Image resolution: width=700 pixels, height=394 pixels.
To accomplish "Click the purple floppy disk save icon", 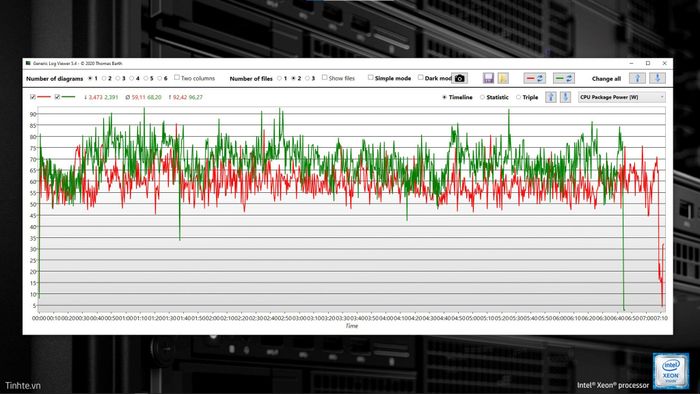I will 488,79.
